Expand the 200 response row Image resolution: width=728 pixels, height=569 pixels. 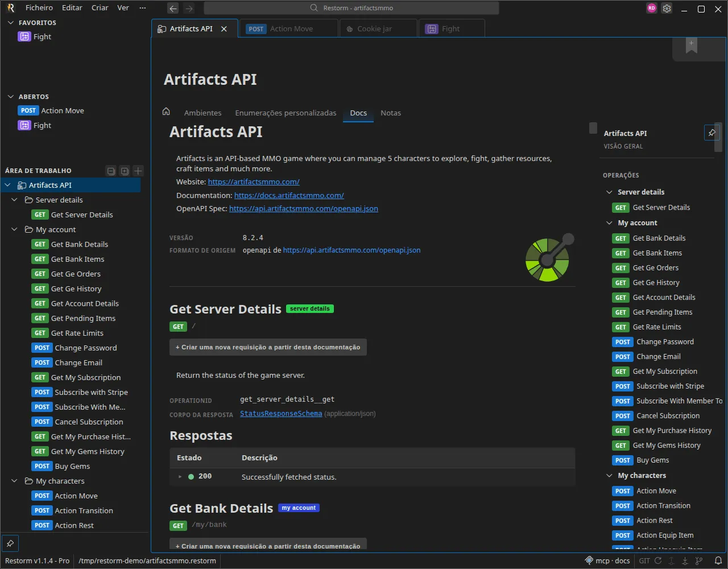point(180,476)
